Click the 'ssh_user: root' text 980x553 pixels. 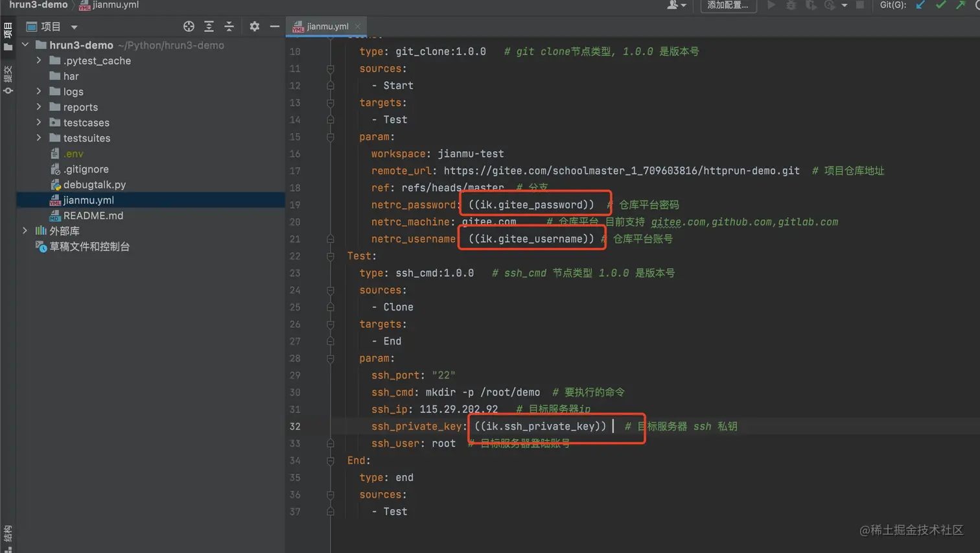[414, 443]
